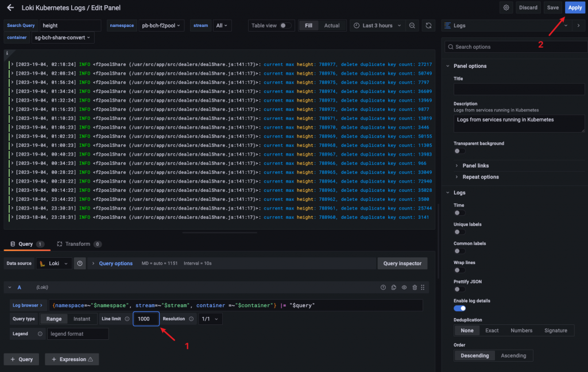Open visualization picker dropdown chevron
The image size is (588, 372).
pos(566,25)
